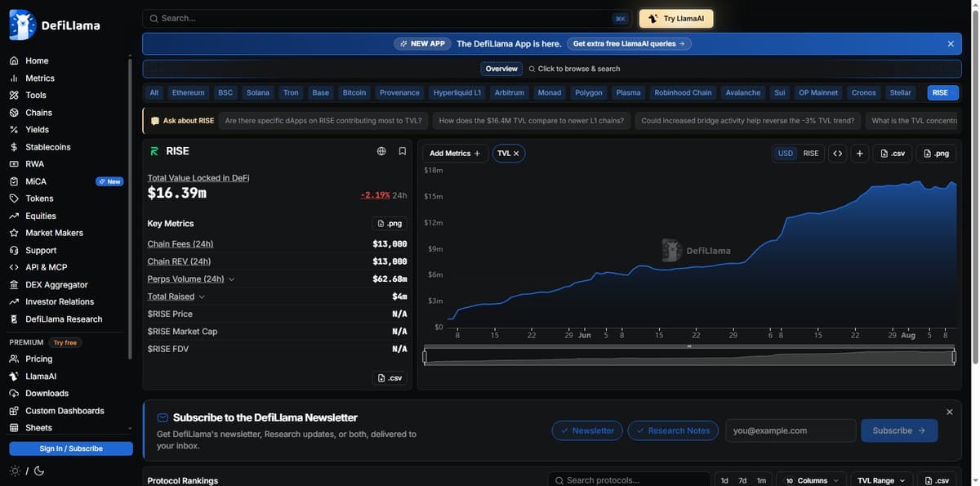
Task: Dismiss the DefiLlama App banner
Action: (x=951, y=43)
